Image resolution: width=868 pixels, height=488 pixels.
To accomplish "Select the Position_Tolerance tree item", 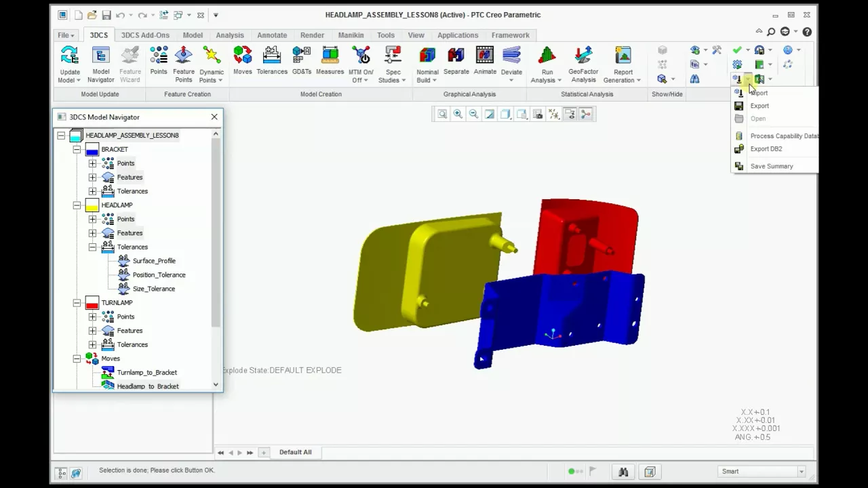I will pos(159,275).
